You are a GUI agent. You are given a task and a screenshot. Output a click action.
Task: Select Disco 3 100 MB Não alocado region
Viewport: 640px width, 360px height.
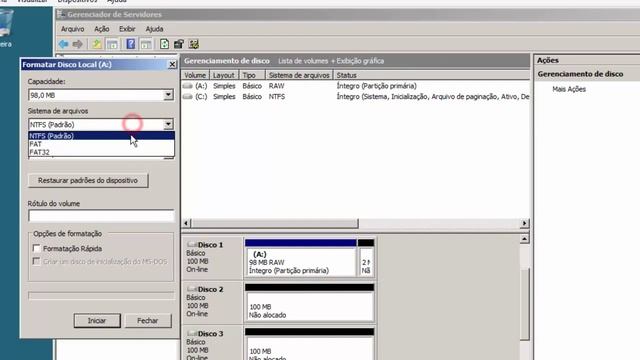[309, 345]
